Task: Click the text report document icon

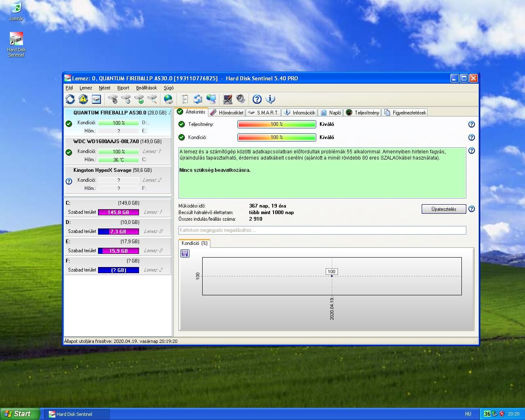Action: (x=185, y=99)
